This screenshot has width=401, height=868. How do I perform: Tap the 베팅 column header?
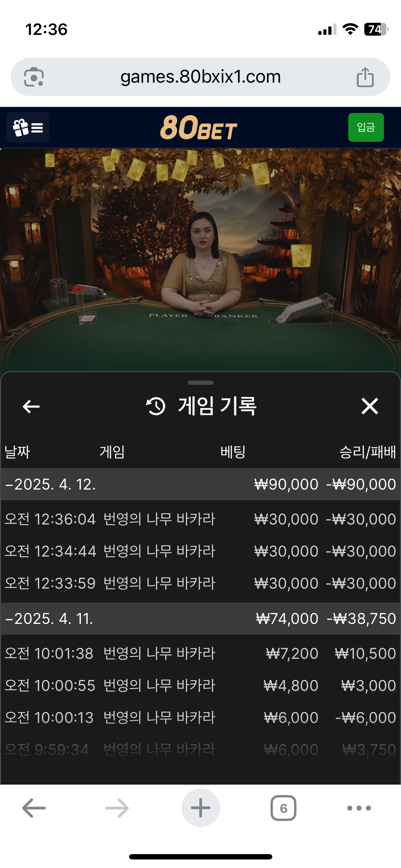[233, 452]
